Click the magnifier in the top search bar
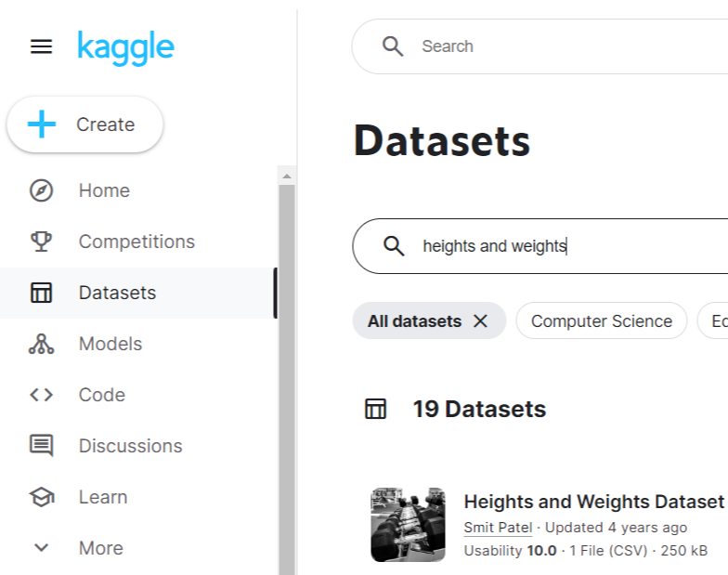The height and width of the screenshot is (575, 728). [393, 46]
